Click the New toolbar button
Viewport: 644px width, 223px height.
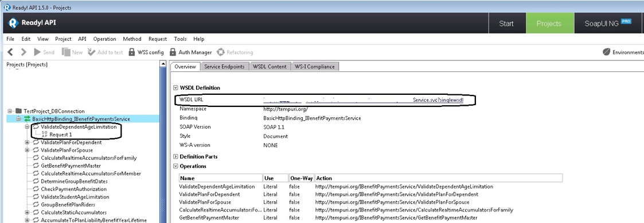(72, 52)
